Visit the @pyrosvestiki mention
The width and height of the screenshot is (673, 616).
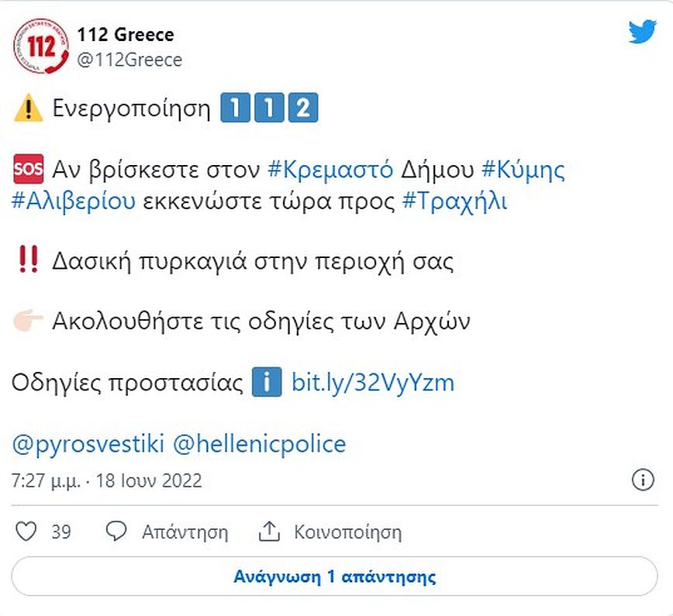click(x=88, y=445)
